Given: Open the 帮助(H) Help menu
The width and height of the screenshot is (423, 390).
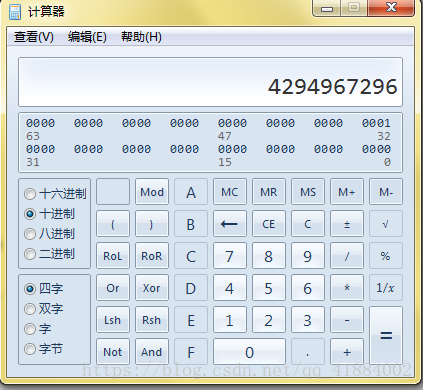Looking at the screenshot, I should pyautogui.click(x=141, y=37).
